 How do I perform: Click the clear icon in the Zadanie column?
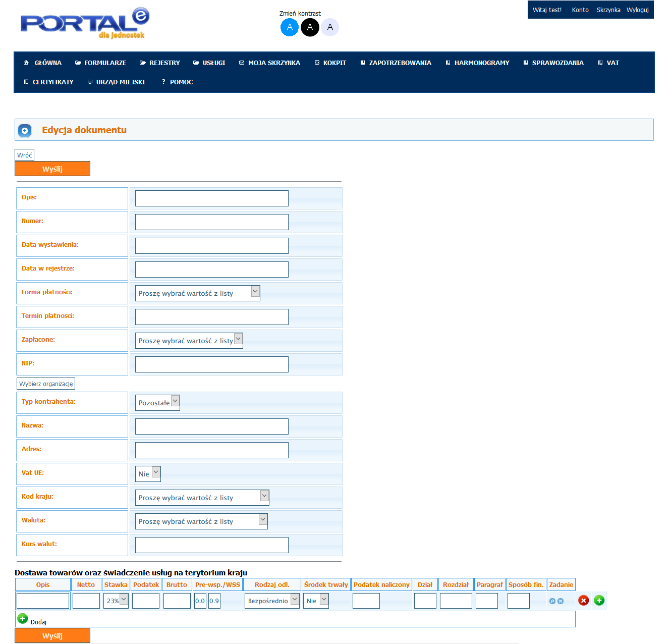[x=561, y=601]
